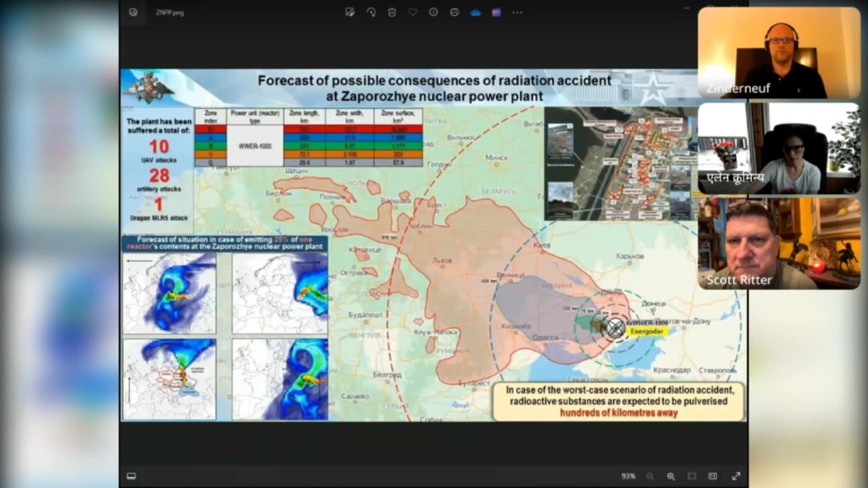This screenshot has height=488, width=868.
Task: Select the Fit to window icon
Action: (x=692, y=476)
